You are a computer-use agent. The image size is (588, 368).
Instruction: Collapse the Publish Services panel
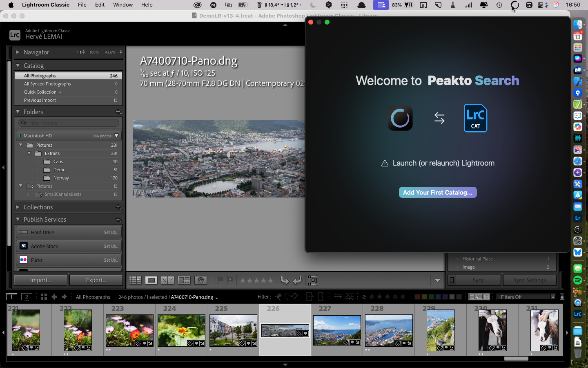18,220
